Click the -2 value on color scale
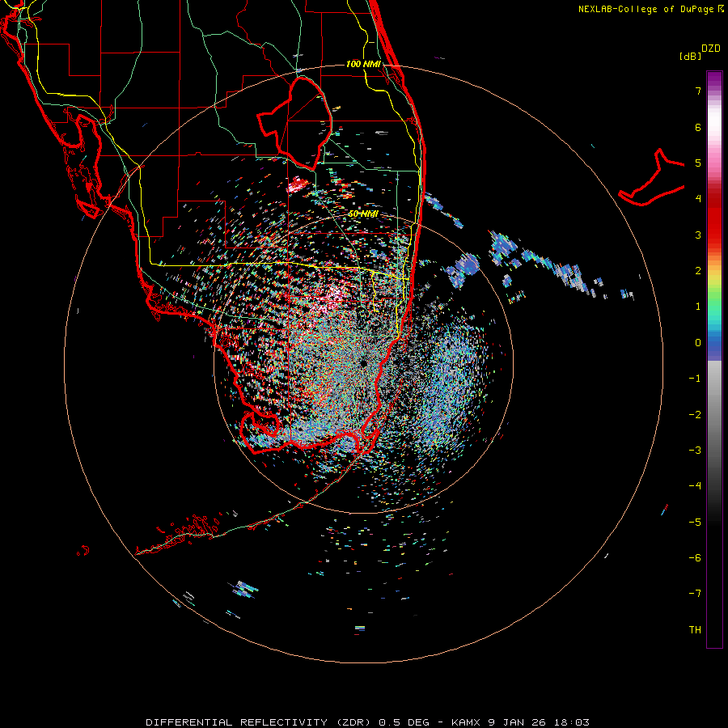728x728 pixels. click(695, 415)
